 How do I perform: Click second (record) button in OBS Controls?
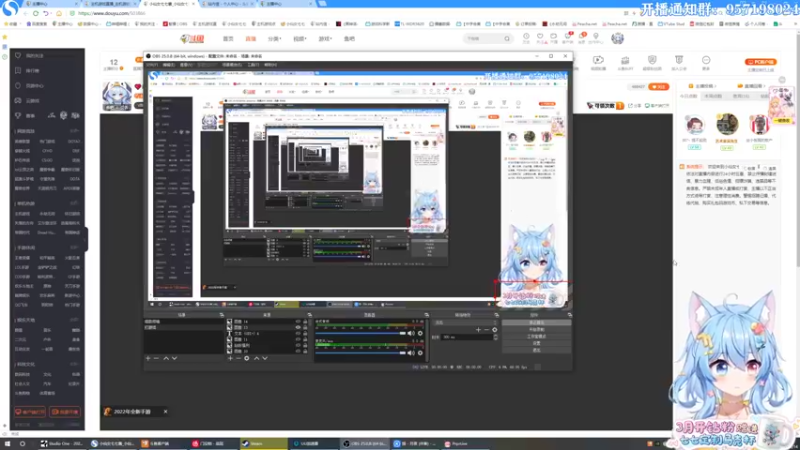tap(536, 330)
